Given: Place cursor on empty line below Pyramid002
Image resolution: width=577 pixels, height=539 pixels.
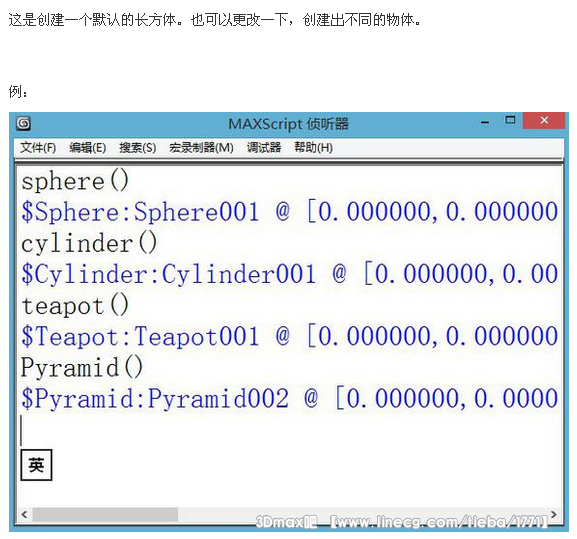Looking at the screenshot, I should tap(290, 430).
